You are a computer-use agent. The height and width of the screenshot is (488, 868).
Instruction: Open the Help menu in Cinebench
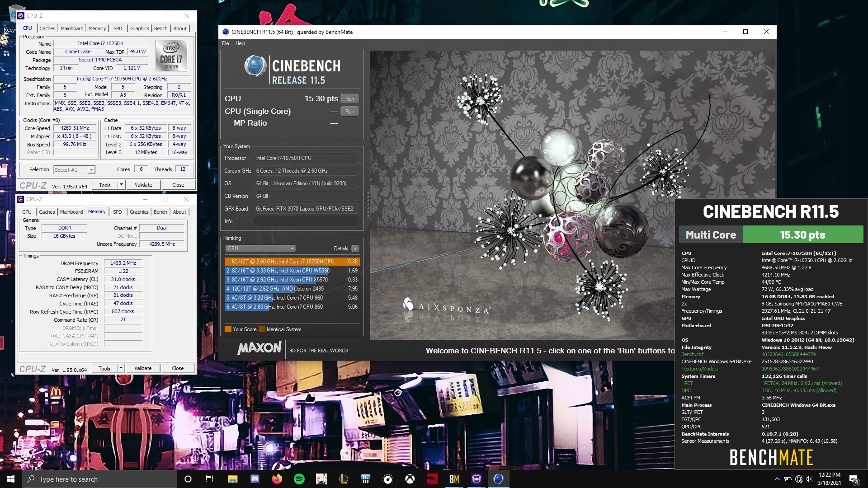pos(240,43)
